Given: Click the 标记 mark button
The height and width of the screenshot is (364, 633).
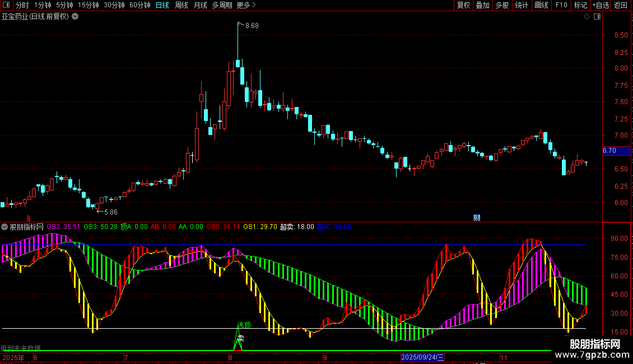Looking at the screenshot, I should [580, 6].
